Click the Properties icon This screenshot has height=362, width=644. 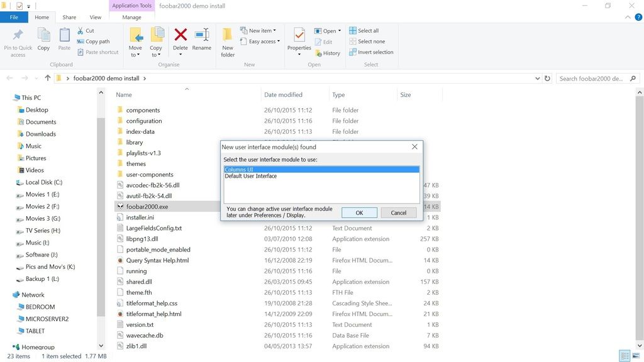(299, 35)
